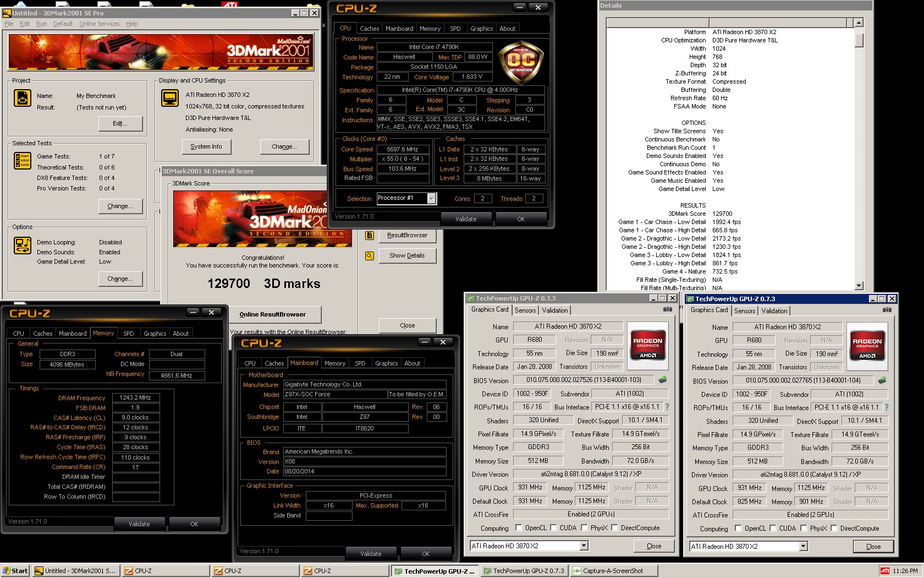Screen dimensions: 924x578
Task: Click the Bus Interface question mark in right GPU-Z
Action: [887, 407]
